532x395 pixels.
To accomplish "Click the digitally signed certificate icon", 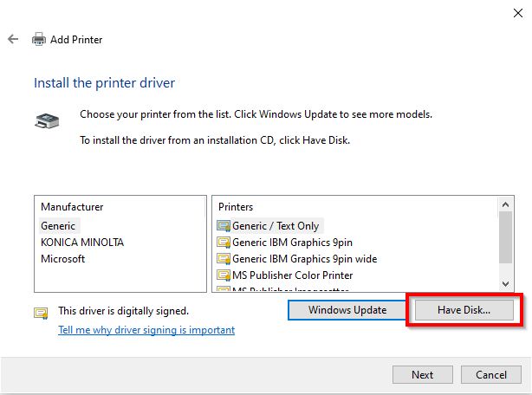I will coord(41,312).
